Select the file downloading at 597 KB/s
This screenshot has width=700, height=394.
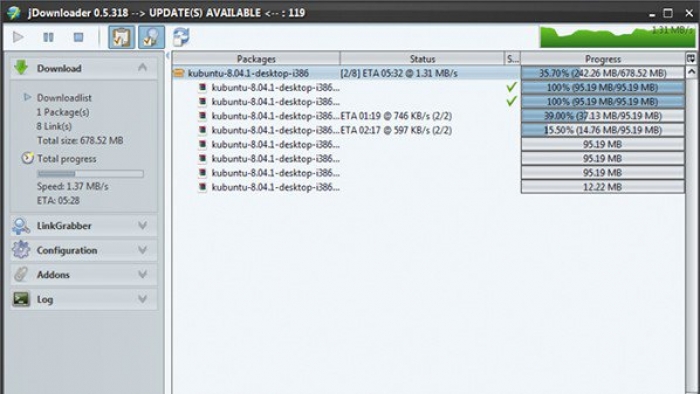click(346, 130)
